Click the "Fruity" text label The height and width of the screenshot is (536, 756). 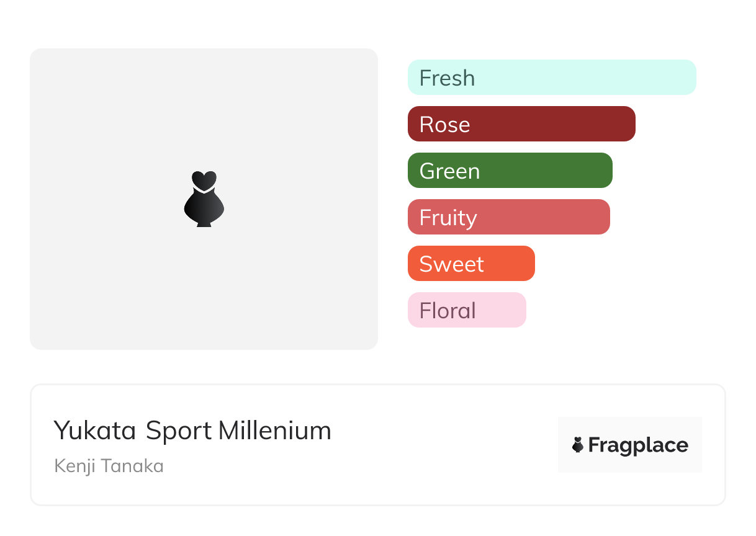(448, 218)
